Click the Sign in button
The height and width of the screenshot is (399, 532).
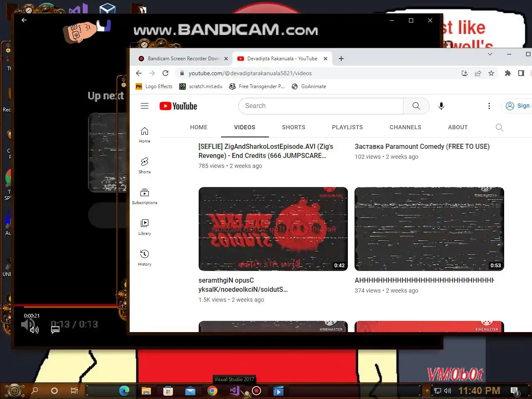click(517, 106)
